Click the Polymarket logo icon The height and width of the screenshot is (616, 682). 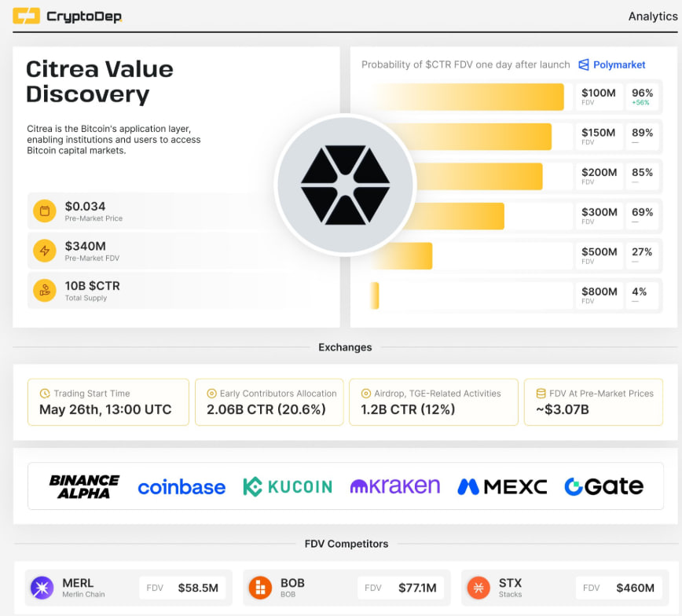point(584,64)
